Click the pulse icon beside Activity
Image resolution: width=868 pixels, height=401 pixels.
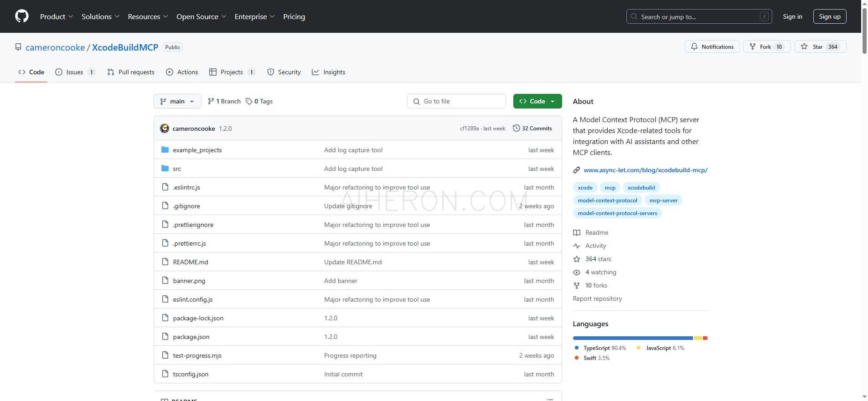coord(577,246)
